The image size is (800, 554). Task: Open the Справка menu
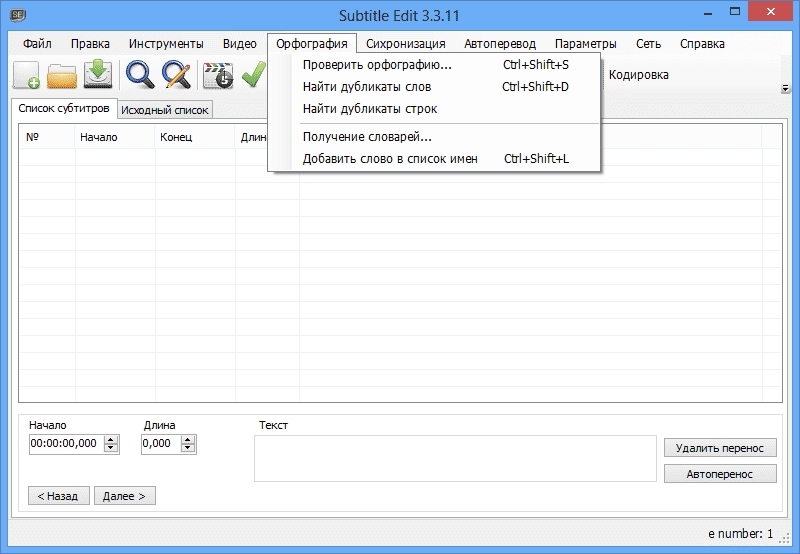(x=702, y=44)
